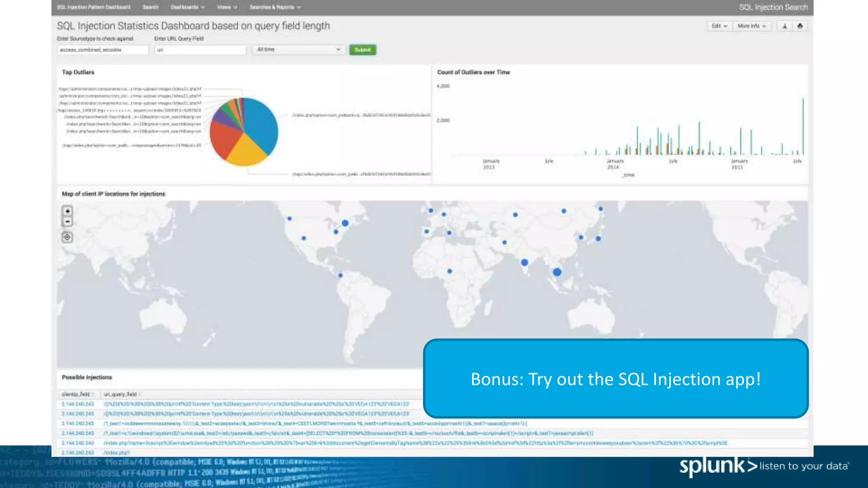Image resolution: width=868 pixels, height=488 pixels.
Task: Open the Edit dropdown
Action: (719, 26)
